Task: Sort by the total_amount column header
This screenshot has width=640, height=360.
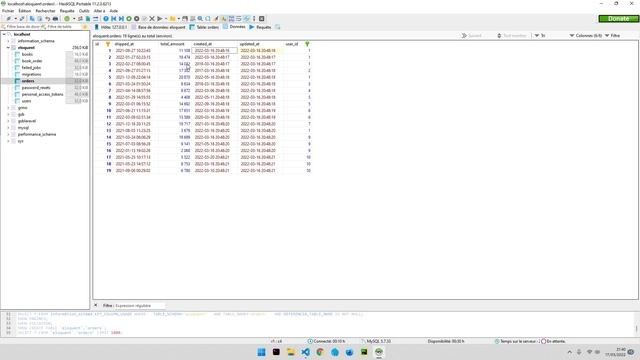Action: [172, 44]
